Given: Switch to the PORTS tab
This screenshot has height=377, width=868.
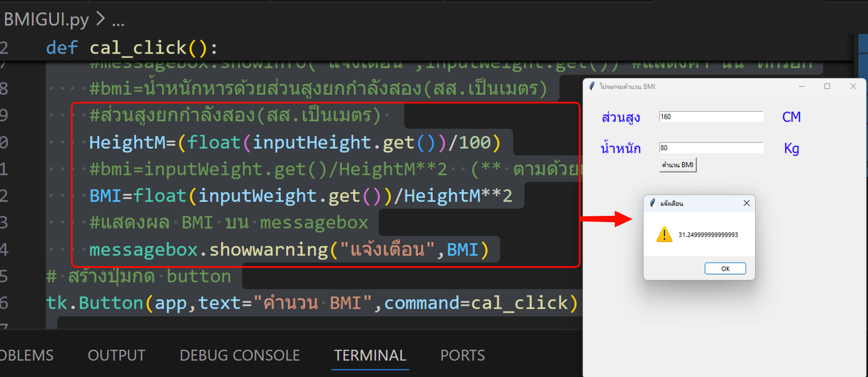Looking at the screenshot, I should 462,355.
